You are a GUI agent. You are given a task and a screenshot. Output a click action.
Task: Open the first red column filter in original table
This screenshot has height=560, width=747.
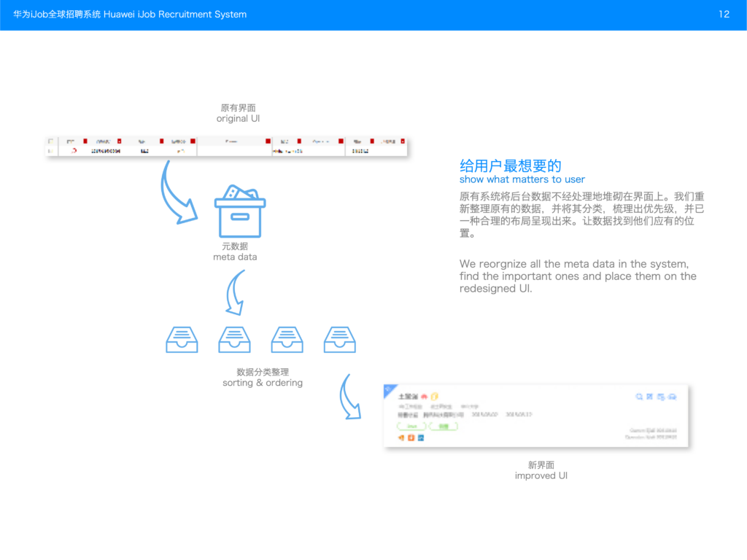pos(85,141)
